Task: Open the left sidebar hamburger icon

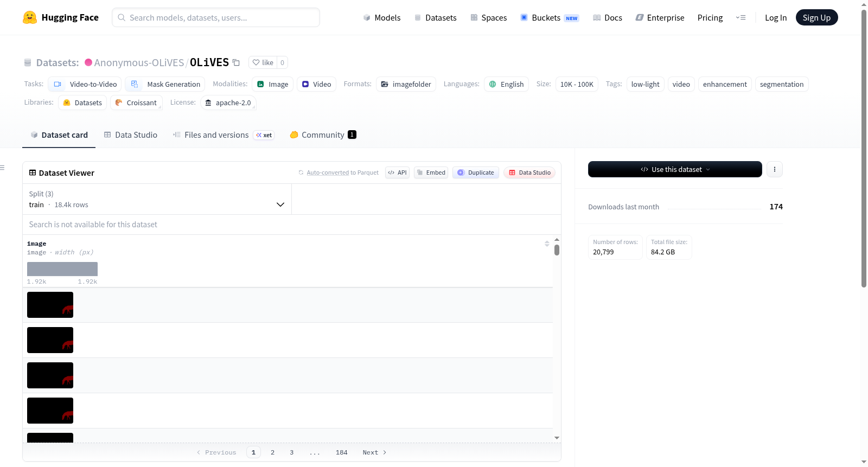Action: 2,168
